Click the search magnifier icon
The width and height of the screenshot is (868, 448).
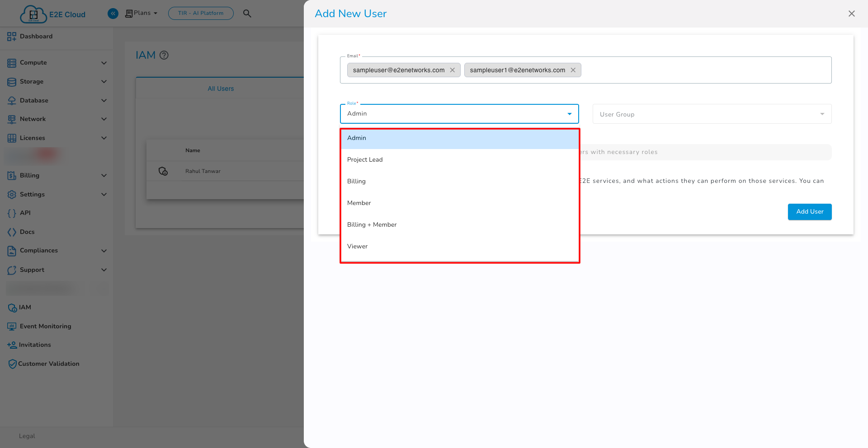click(x=247, y=14)
